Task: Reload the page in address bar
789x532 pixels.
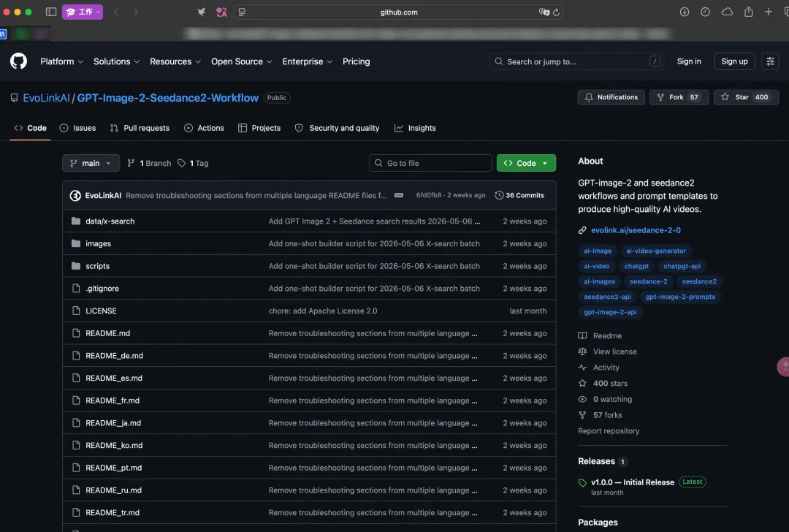Action: coord(556,12)
